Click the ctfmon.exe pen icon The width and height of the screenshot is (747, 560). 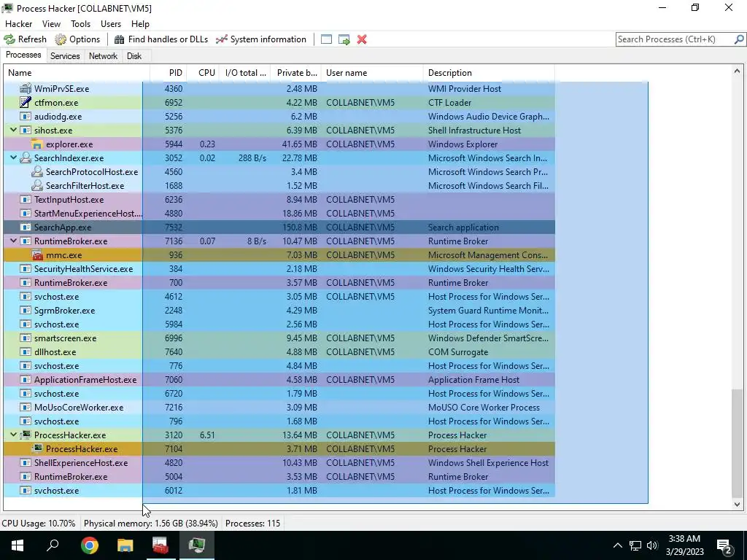26,102
